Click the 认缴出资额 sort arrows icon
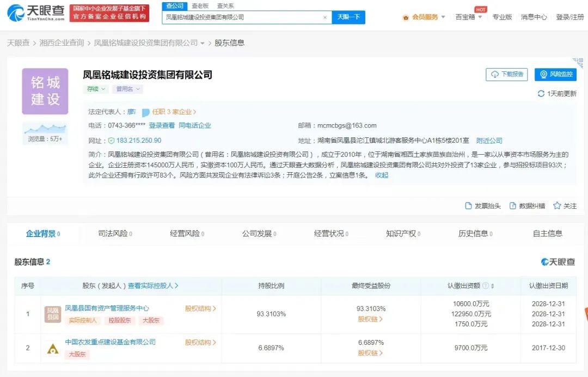This screenshot has width=588, height=377. coord(493,286)
